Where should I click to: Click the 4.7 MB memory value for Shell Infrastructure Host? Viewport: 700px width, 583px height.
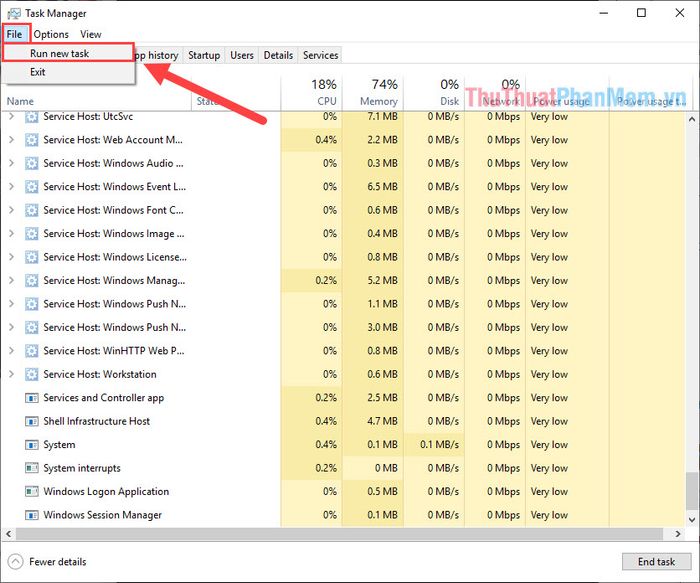[x=382, y=421]
